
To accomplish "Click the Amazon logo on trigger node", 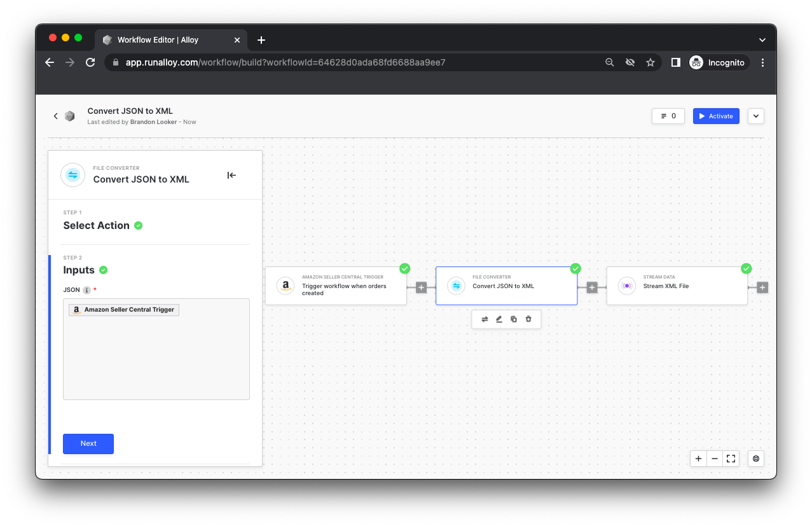I will coord(286,286).
